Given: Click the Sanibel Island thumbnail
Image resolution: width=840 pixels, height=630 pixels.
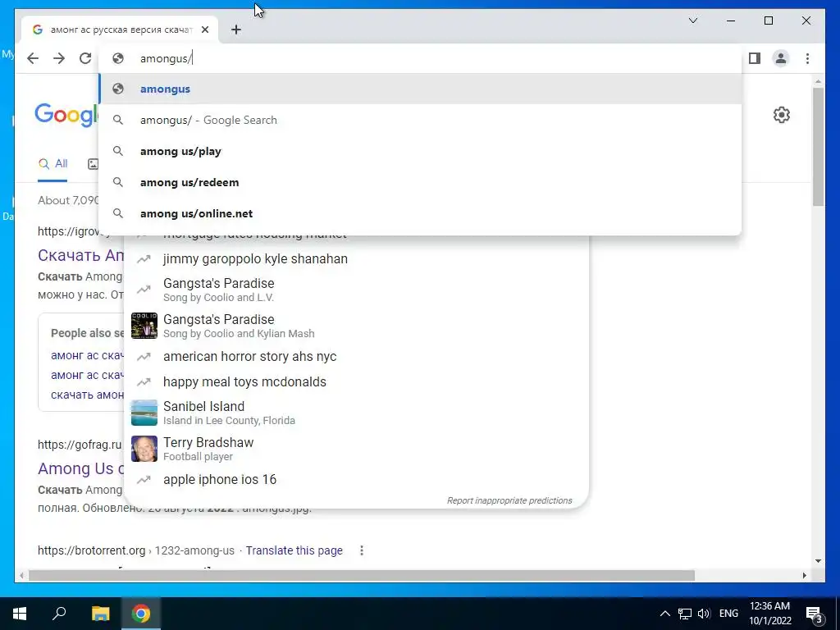Looking at the screenshot, I should tap(144, 413).
